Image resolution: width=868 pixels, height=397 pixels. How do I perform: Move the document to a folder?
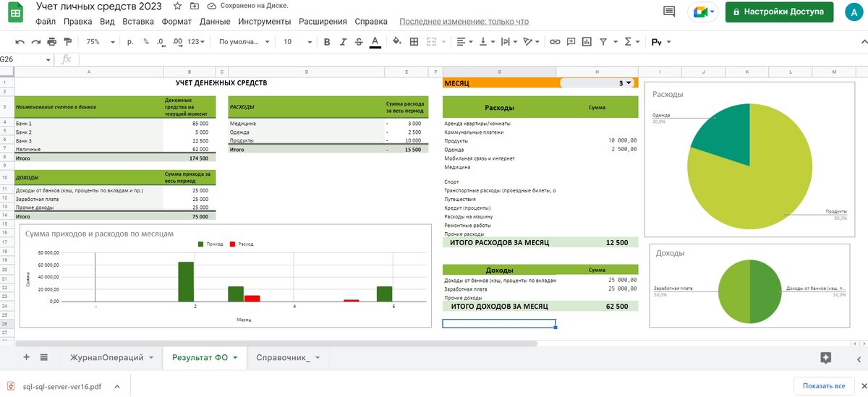(194, 6)
